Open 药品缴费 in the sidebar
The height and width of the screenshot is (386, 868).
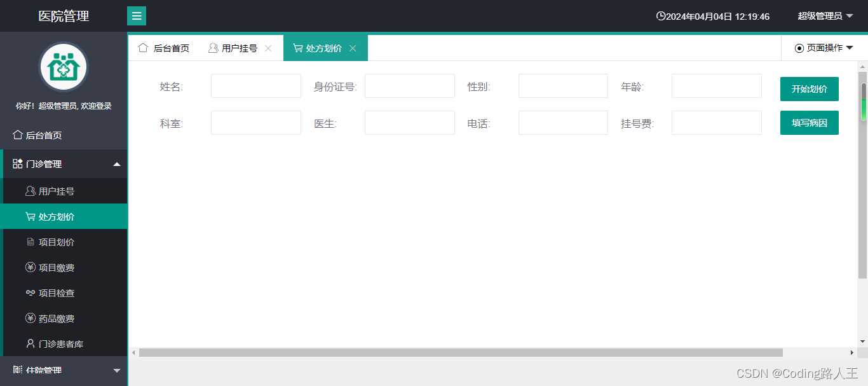click(x=65, y=318)
